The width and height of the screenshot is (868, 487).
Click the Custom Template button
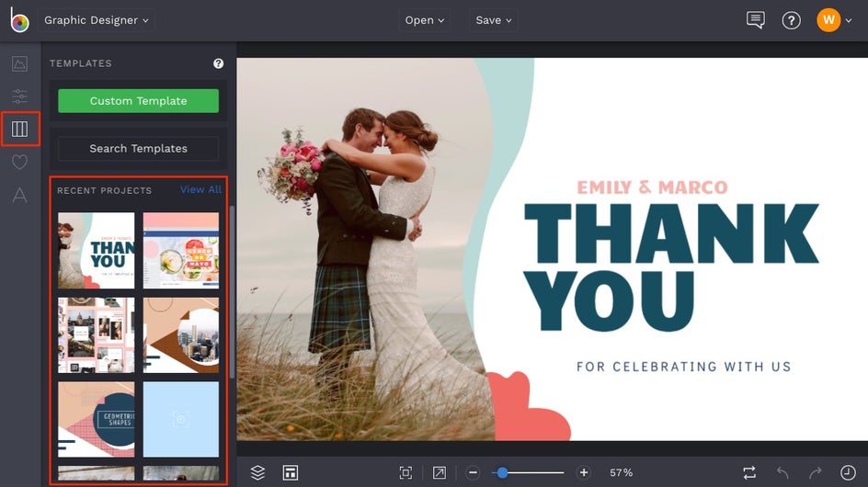[x=139, y=101]
